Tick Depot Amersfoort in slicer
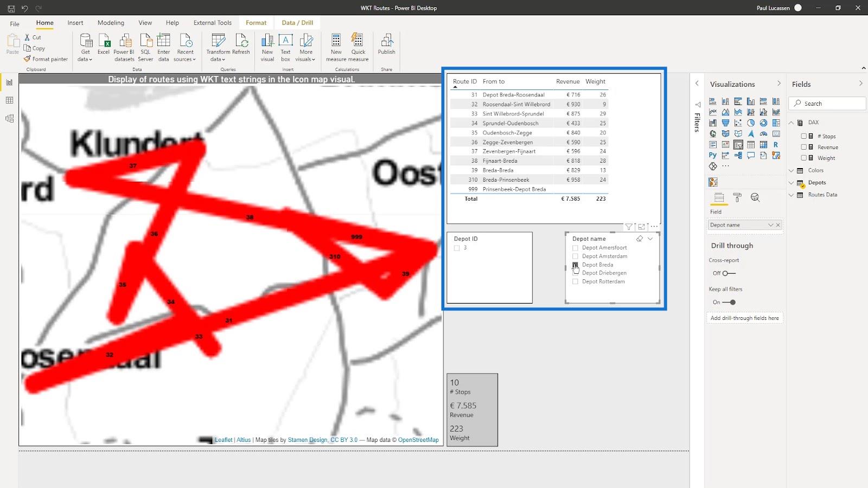The image size is (868, 488). [x=575, y=248]
